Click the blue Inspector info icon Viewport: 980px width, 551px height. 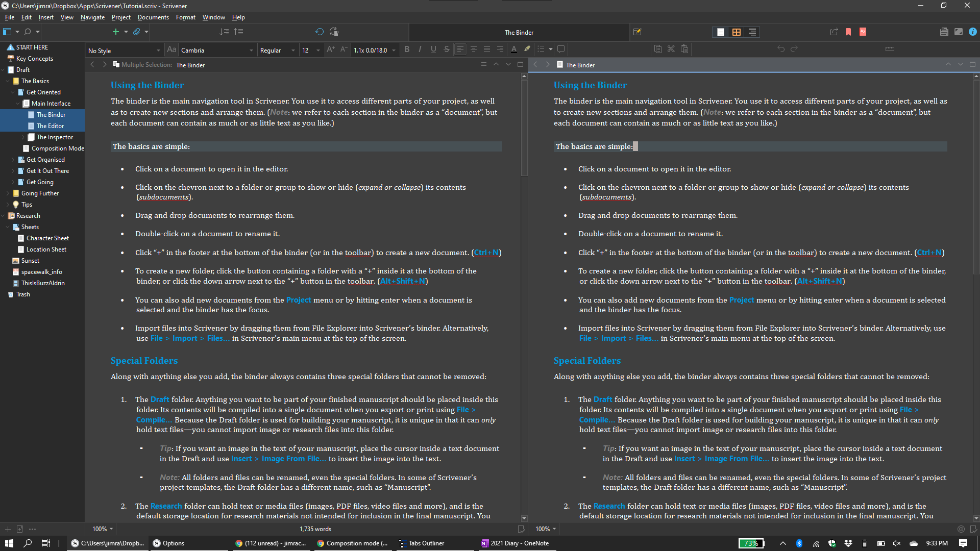click(973, 32)
